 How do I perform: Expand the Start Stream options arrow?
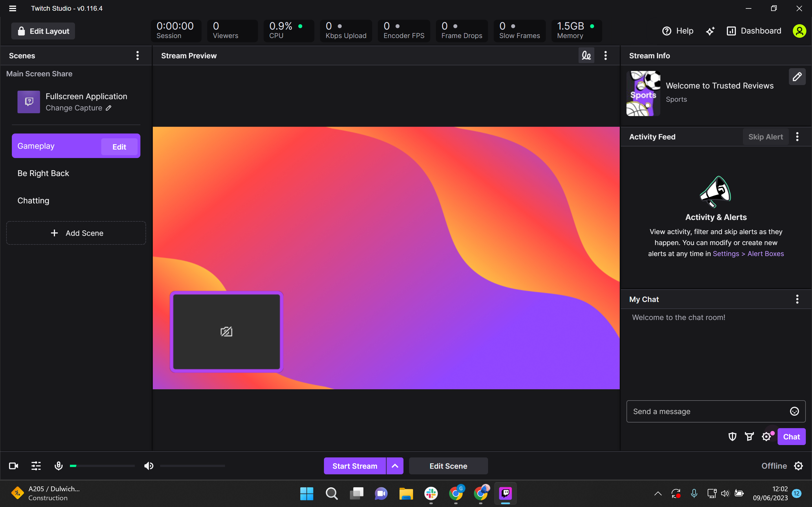395,466
